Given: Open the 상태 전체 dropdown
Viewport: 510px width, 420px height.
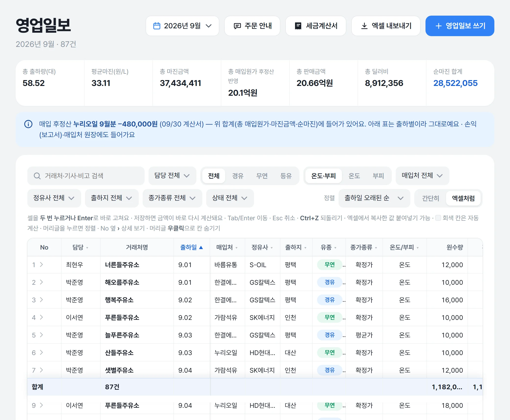Looking at the screenshot, I should click(x=230, y=198).
